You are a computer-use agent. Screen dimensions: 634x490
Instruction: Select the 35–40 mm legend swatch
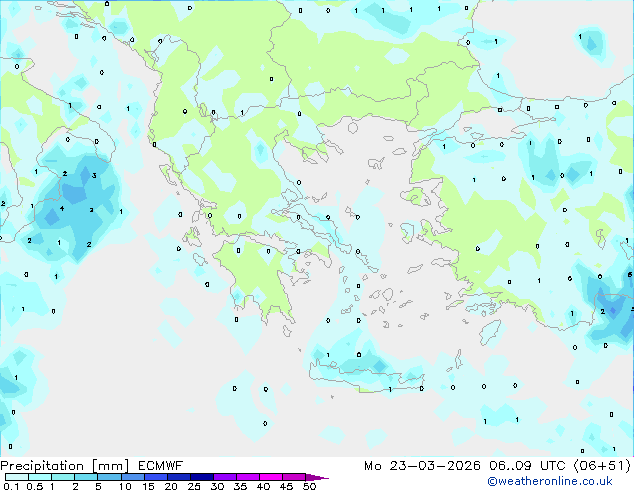pos(247,477)
